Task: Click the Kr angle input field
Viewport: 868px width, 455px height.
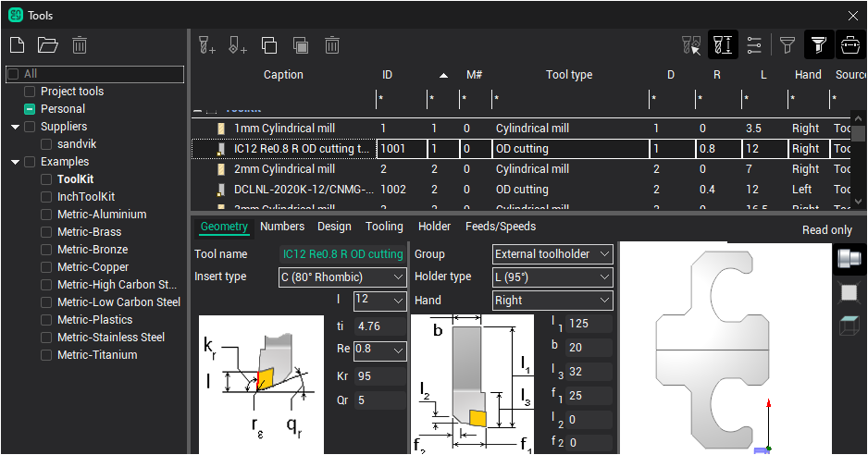Action: coord(380,376)
